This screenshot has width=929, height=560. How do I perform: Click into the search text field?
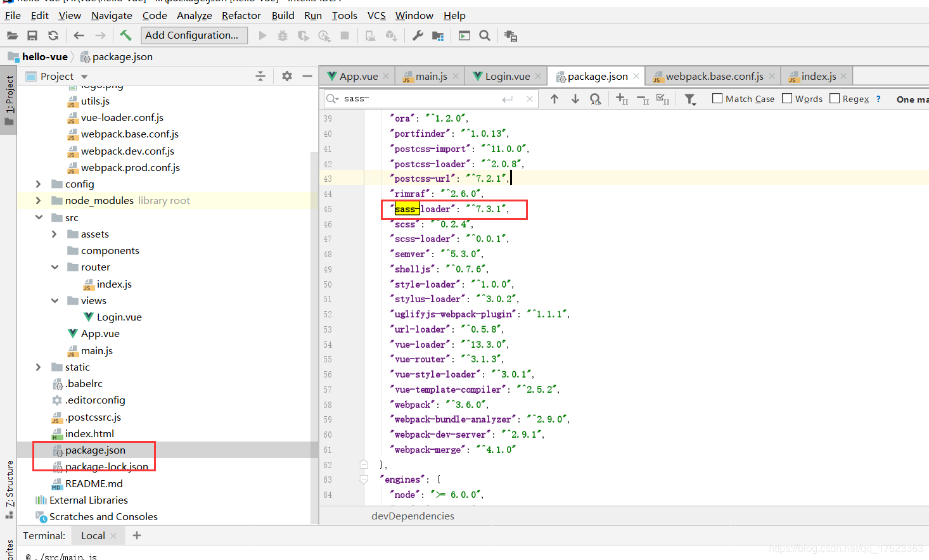click(x=421, y=98)
